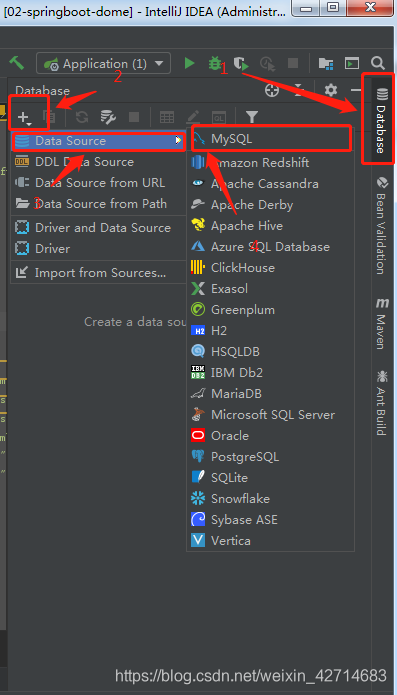Screen dimensions: 397x695
Task: Open the Ant Build side tab
Action: tap(381, 403)
